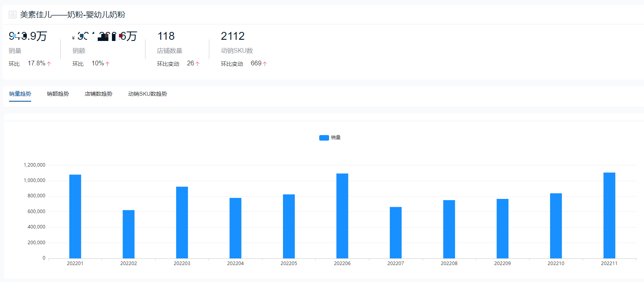Click the brand icon beside 美素佳儿 title

(13, 15)
